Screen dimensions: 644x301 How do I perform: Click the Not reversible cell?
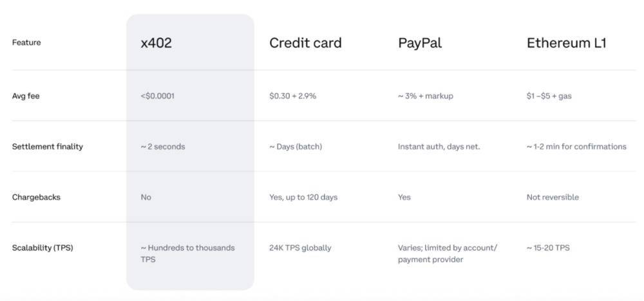coord(553,197)
